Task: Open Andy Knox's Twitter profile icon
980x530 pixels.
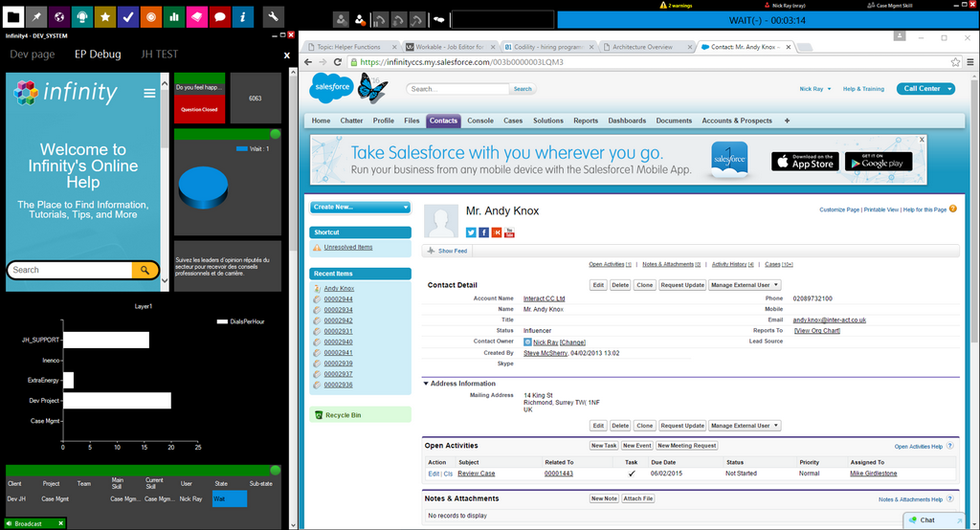Action: 471,232
